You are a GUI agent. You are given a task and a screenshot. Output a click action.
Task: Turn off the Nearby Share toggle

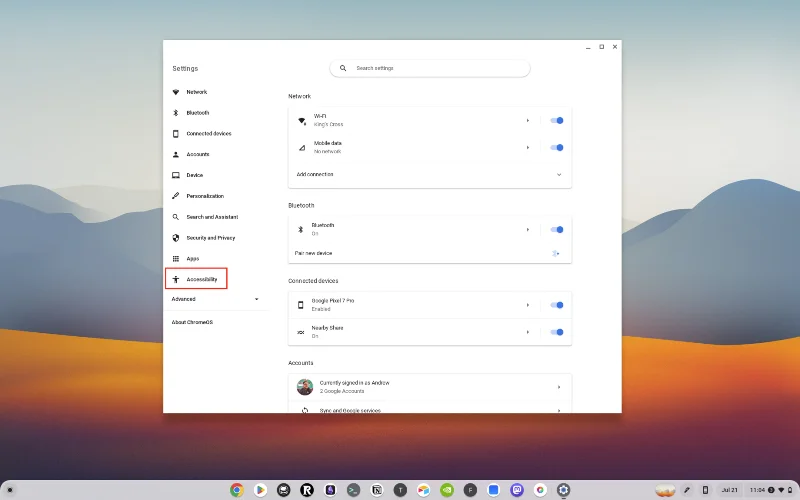point(557,332)
